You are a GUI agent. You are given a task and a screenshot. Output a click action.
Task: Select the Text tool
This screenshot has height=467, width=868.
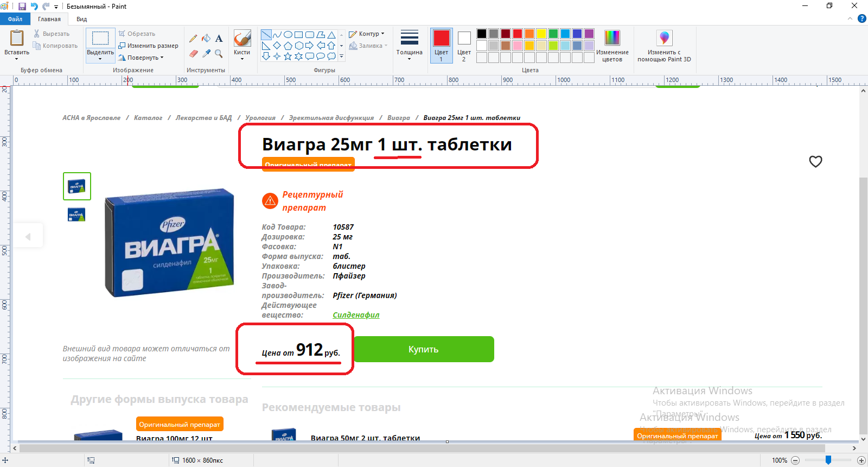point(219,39)
